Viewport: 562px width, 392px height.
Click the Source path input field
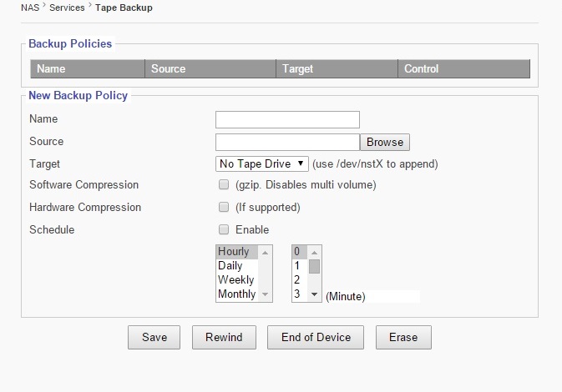[x=287, y=142]
